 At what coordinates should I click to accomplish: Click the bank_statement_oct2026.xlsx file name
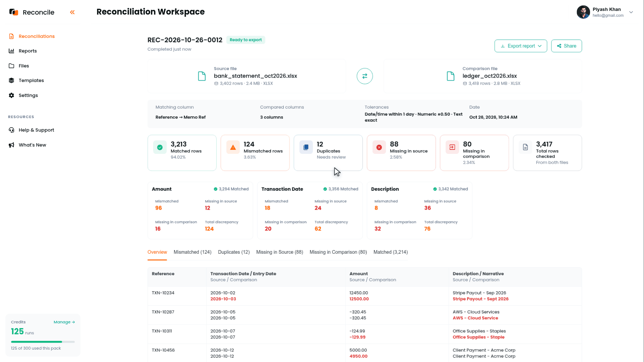tap(255, 76)
